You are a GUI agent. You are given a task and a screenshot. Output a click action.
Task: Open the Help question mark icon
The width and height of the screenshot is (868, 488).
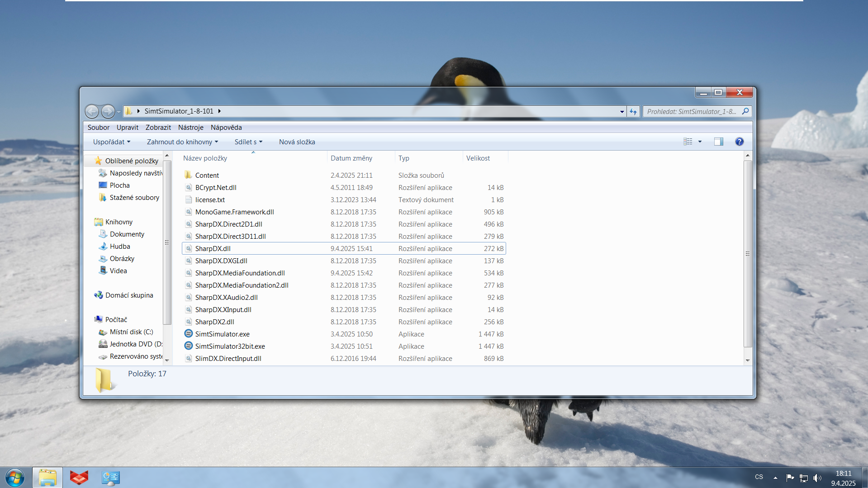point(739,142)
